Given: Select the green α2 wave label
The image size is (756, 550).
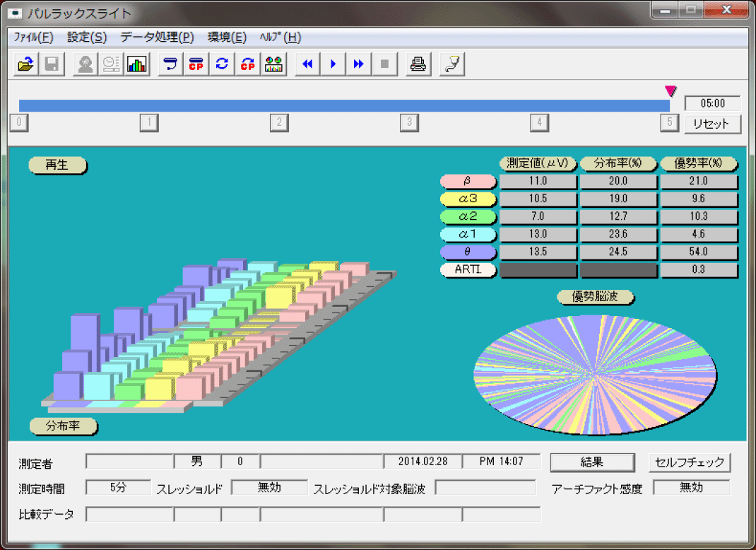Looking at the screenshot, I should [468, 216].
